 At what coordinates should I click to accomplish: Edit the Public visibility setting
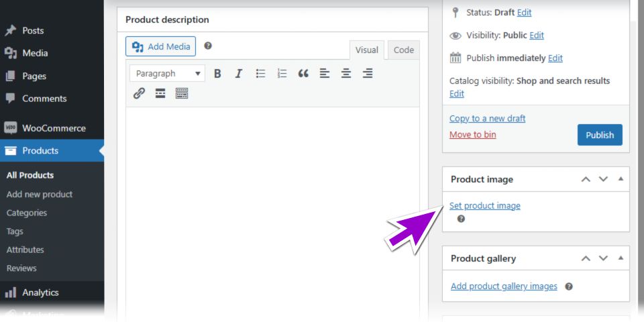point(537,36)
